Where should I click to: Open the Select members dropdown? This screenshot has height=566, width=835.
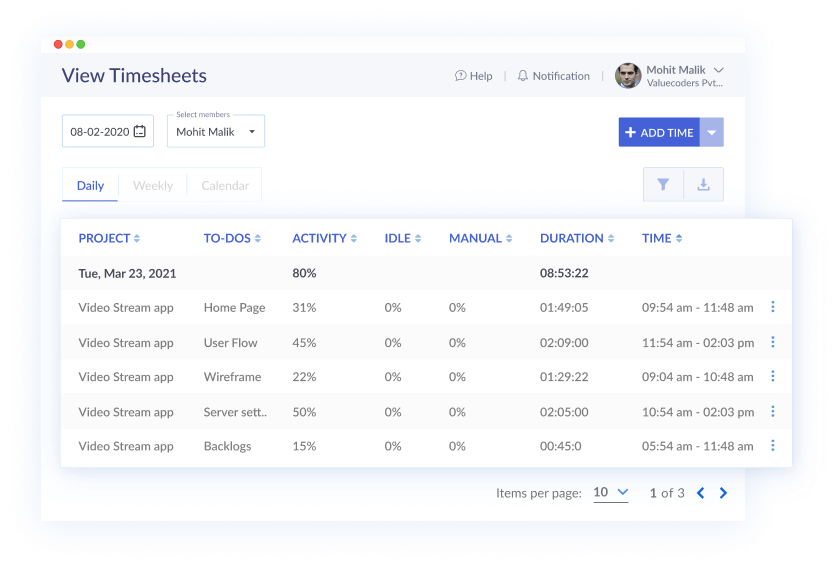point(216,131)
